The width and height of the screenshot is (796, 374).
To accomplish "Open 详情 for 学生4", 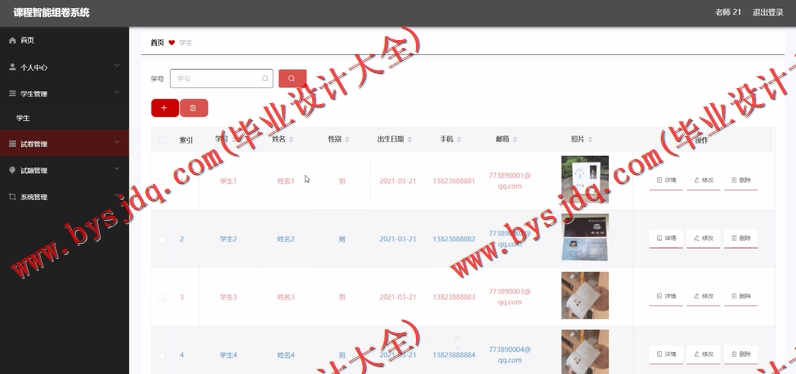I will 666,354.
